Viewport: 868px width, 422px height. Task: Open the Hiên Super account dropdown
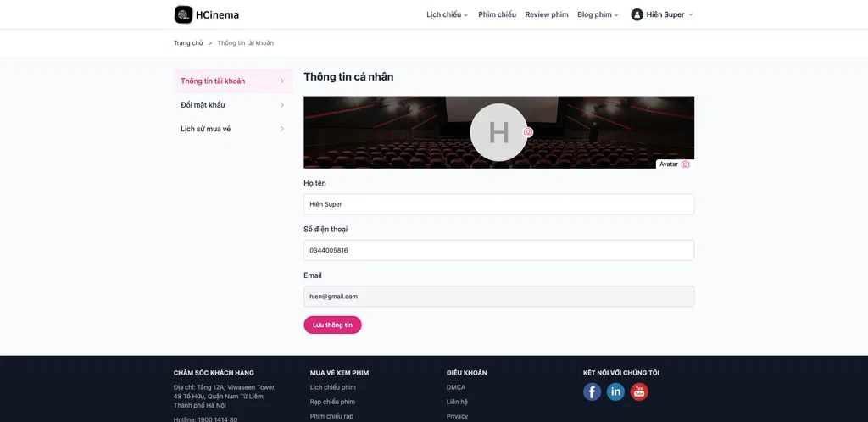tap(662, 15)
